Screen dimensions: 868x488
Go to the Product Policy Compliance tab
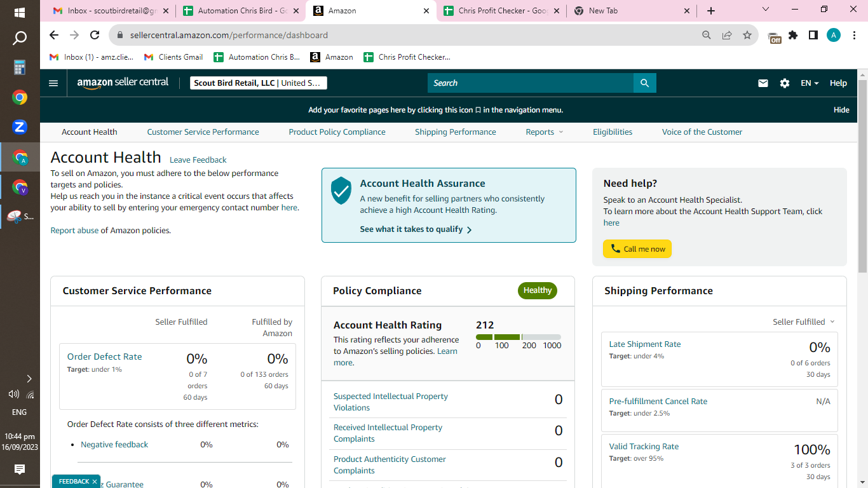point(337,132)
